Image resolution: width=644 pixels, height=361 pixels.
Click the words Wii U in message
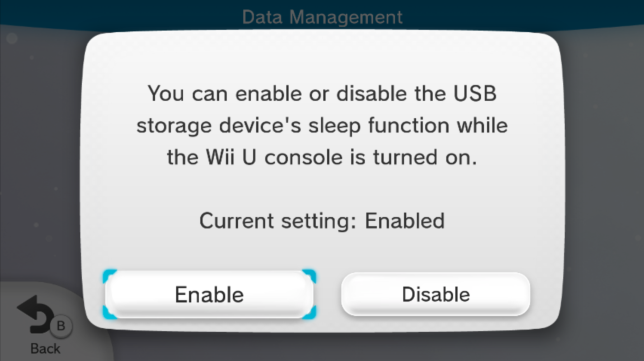231,157
